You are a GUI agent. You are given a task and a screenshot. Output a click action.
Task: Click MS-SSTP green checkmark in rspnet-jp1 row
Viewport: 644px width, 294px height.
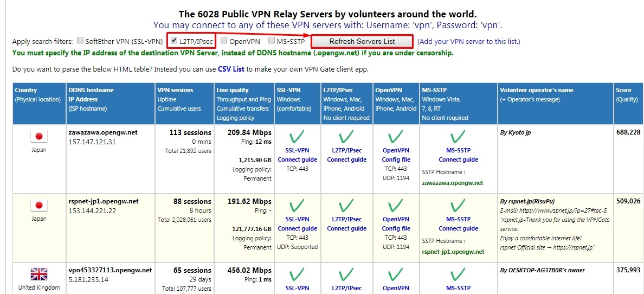coord(458,205)
